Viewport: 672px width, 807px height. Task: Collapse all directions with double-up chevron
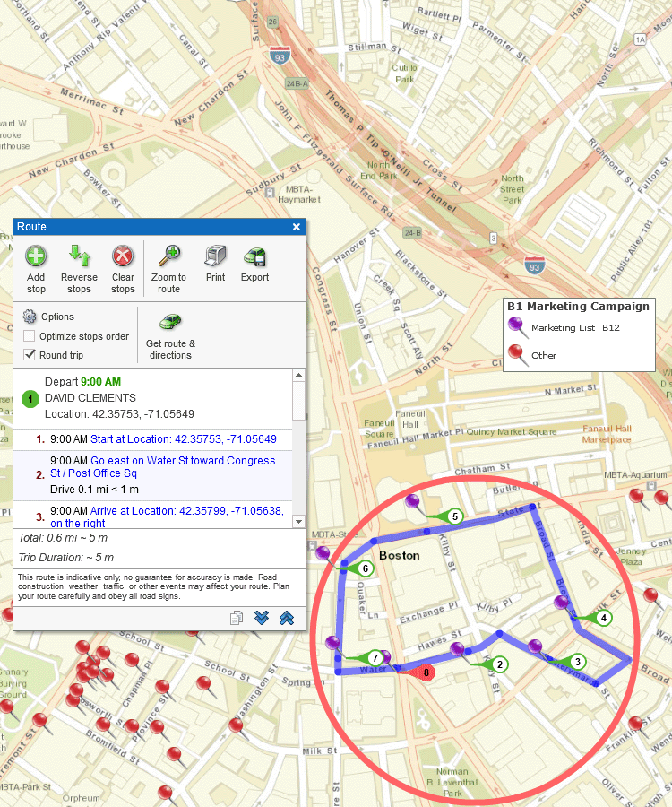click(x=286, y=617)
